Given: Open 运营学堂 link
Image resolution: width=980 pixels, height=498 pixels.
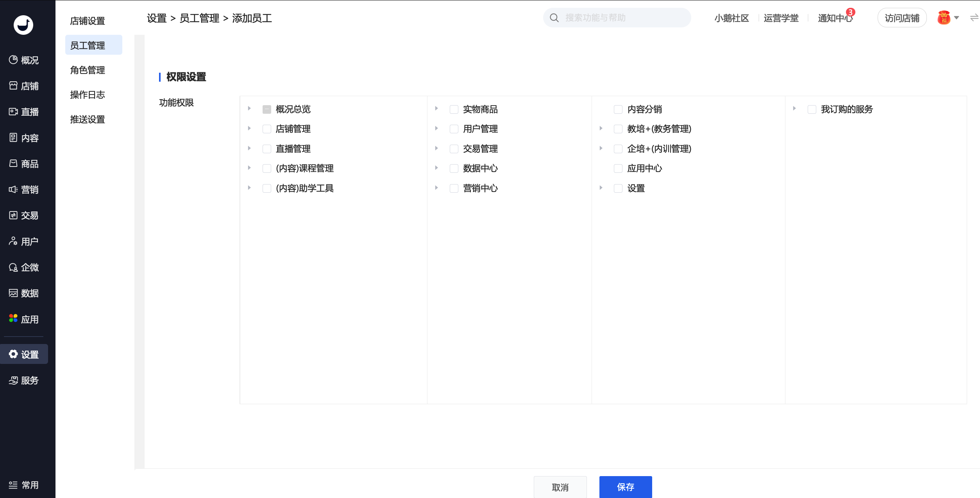Looking at the screenshot, I should tap(781, 18).
